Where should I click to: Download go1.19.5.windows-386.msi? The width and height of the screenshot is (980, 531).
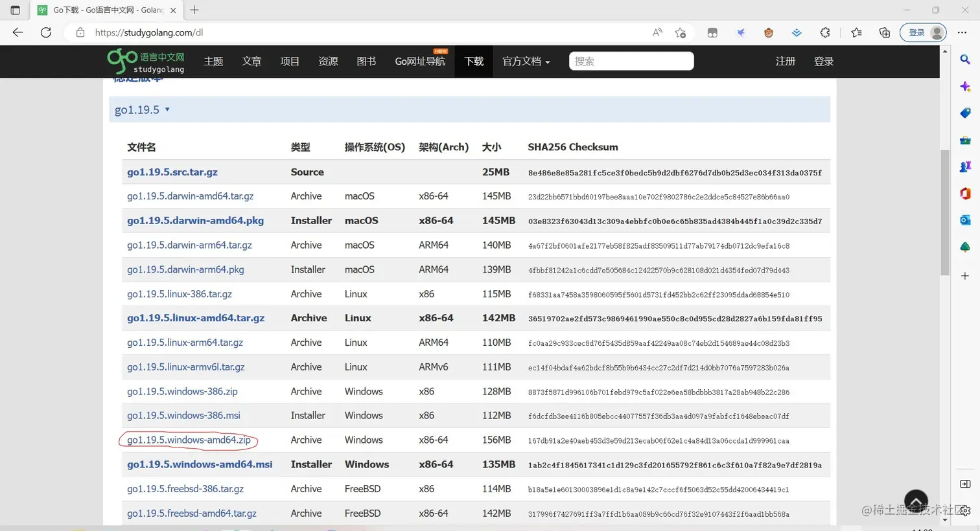(x=183, y=416)
